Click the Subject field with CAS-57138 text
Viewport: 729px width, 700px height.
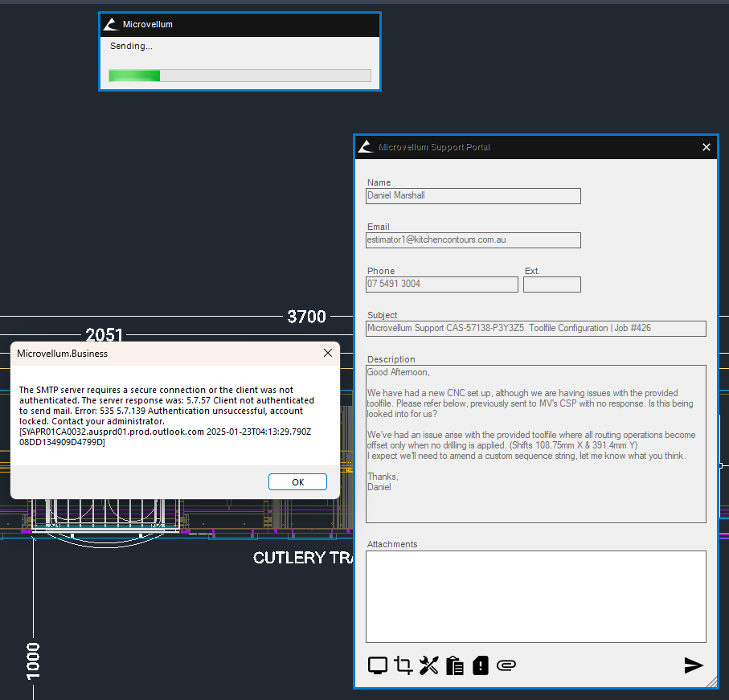click(535, 328)
